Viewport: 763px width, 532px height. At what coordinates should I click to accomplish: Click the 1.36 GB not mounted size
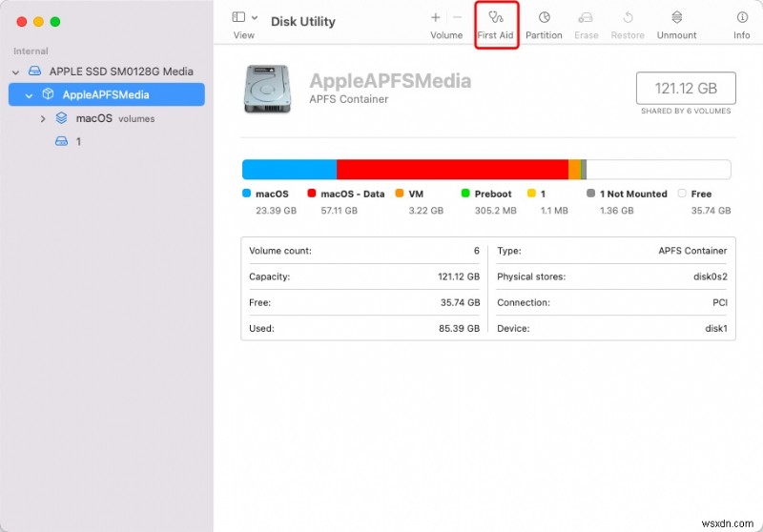pyautogui.click(x=616, y=211)
